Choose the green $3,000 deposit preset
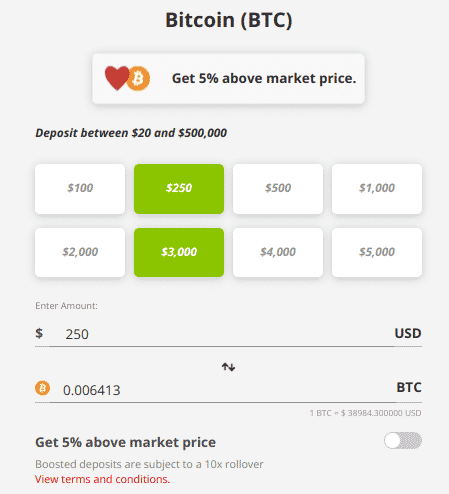The image size is (449, 494). pyautogui.click(x=179, y=252)
